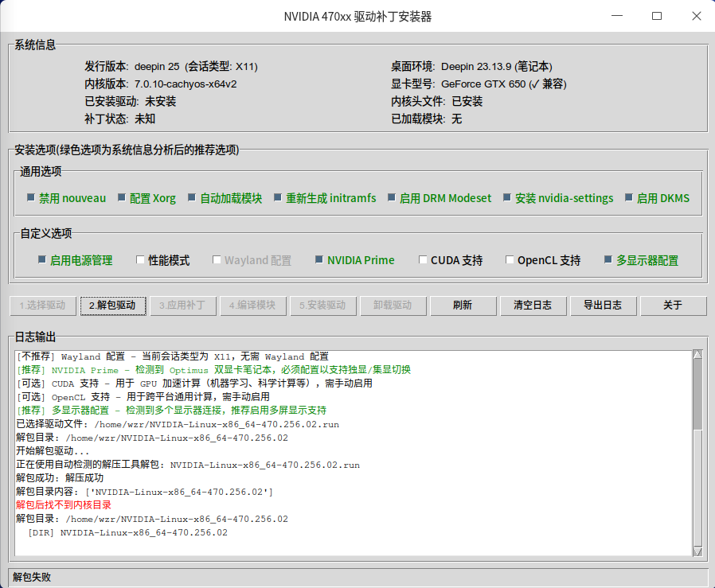Click the 已安装驱动: 未安装 value
Image resolution: width=715 pixels, height=588 pixels.
tap(161, 101)
